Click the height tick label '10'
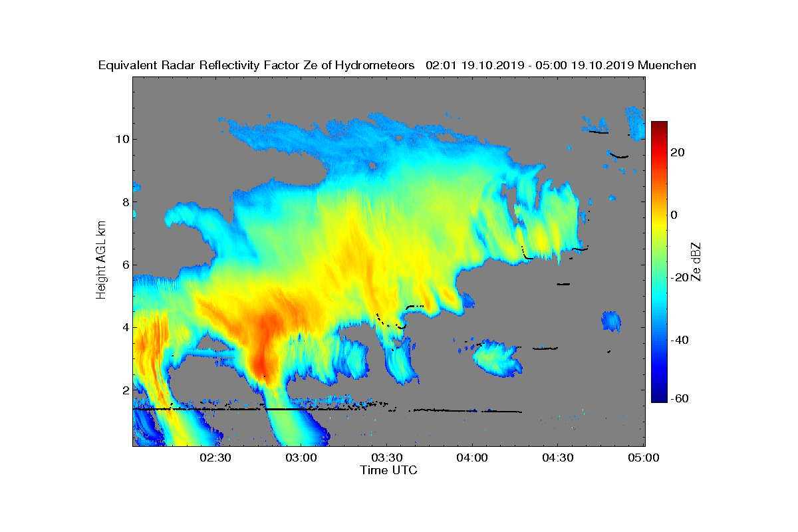798x532 pixels. 122,139
